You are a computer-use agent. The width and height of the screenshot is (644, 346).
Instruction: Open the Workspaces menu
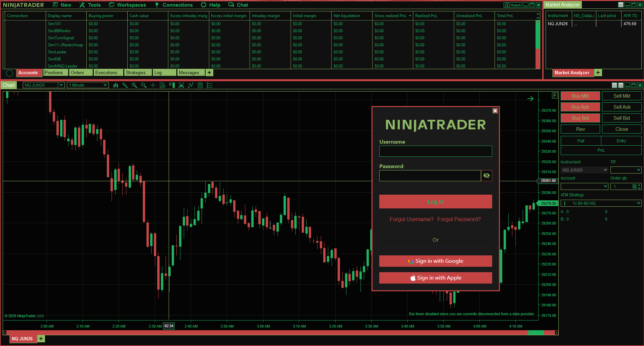127,5
